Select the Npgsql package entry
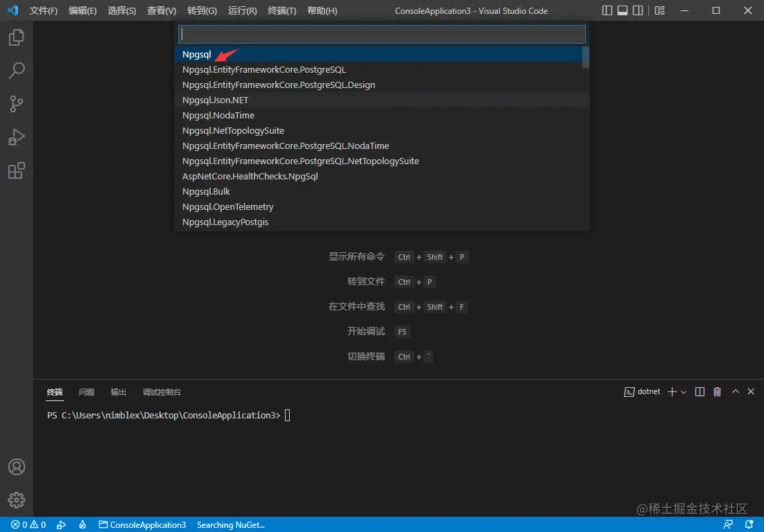 [379, 55]
